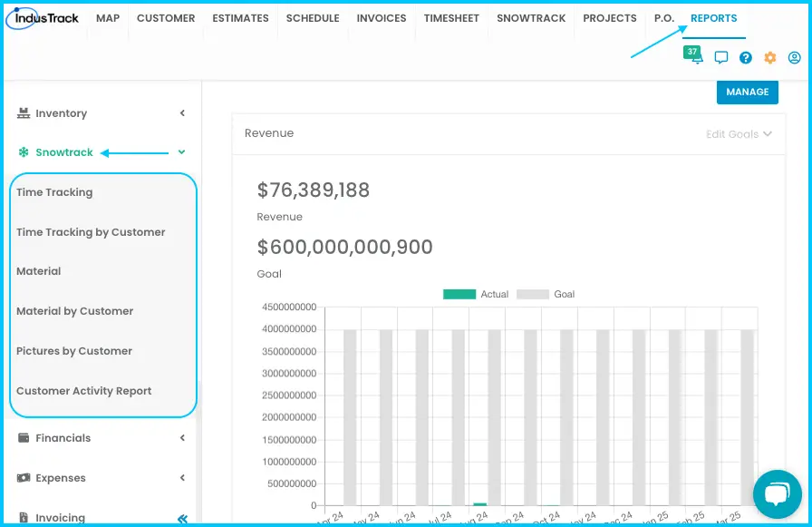Open the Customer Activity Report
812x527 pixels.
(x=84, y=391)
